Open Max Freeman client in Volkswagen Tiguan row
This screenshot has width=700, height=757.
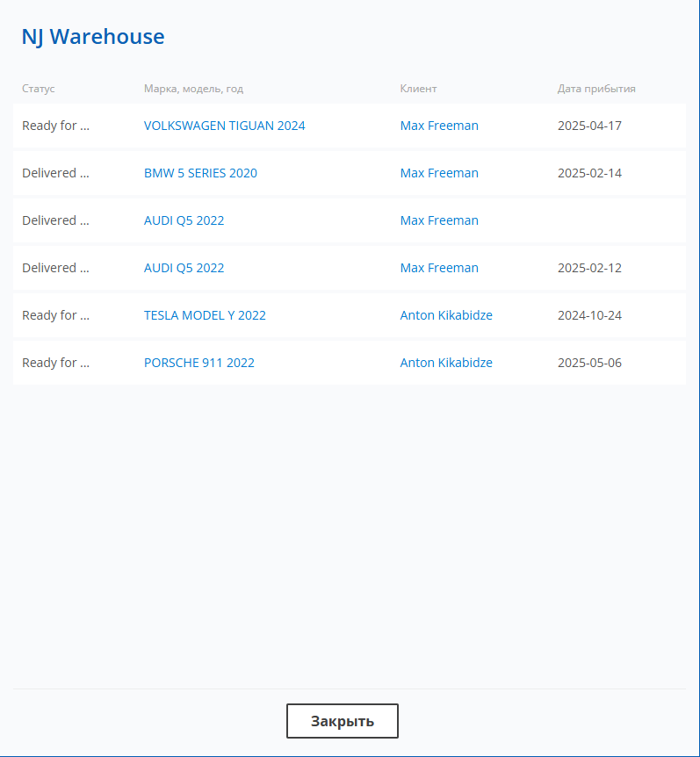tap(439, 126)
